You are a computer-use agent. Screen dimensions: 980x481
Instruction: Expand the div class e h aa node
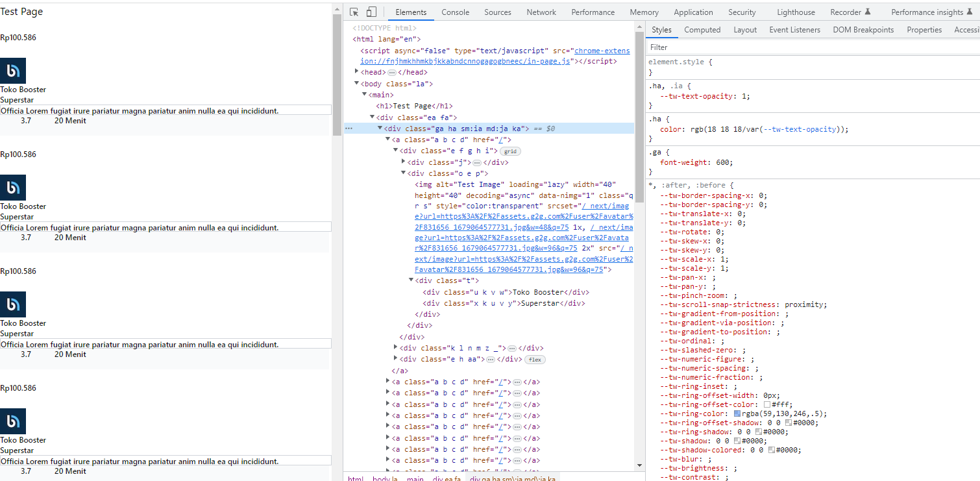tap(395, 358)
